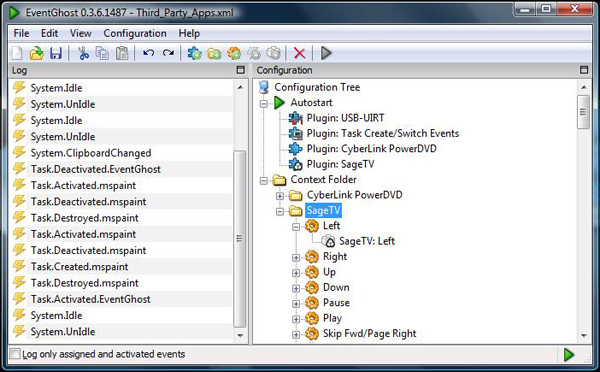Click the Add Macro gear icon
The width and height of the screenshot is (600, 372).
tap(234, 53)
